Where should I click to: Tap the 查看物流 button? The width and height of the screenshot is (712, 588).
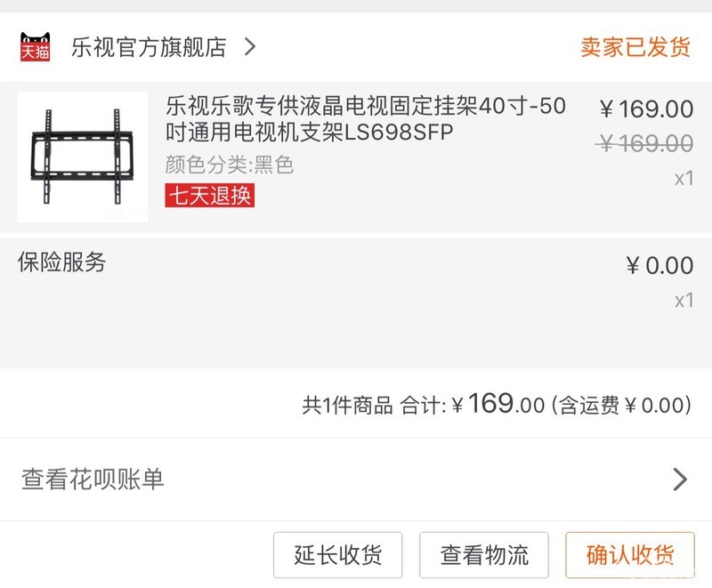click(x=484, y=555)
